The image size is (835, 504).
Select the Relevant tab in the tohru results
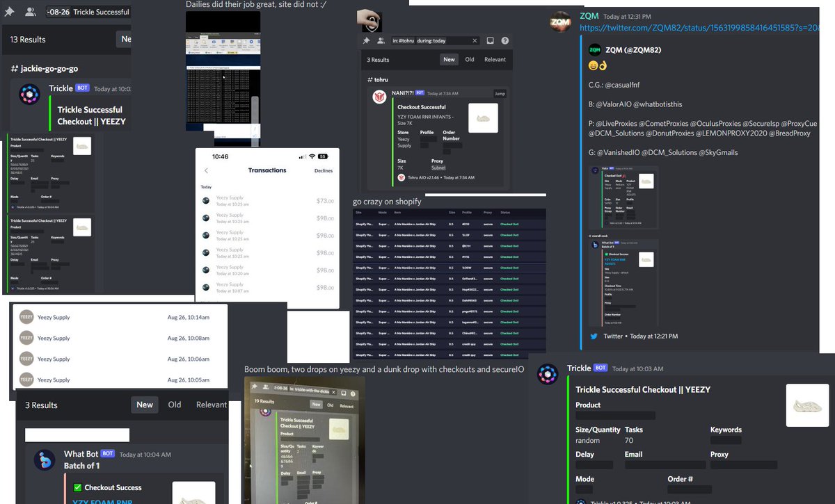[495, 60]
